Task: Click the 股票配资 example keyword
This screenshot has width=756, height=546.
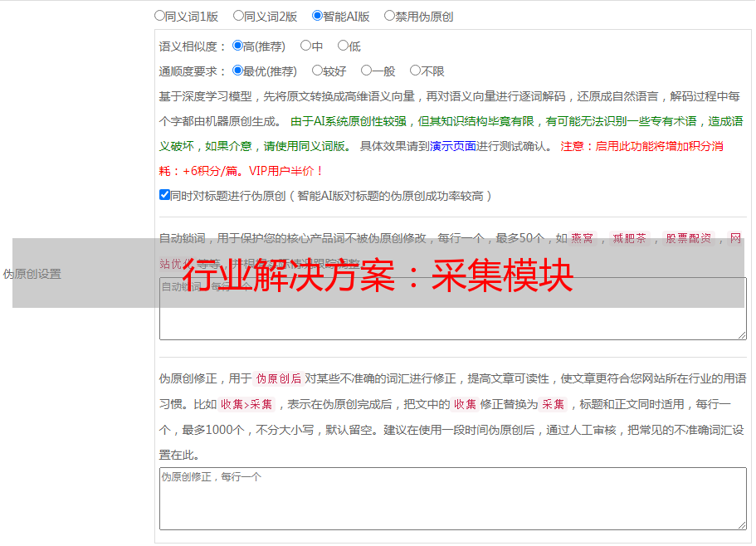Action: [688, 238]
